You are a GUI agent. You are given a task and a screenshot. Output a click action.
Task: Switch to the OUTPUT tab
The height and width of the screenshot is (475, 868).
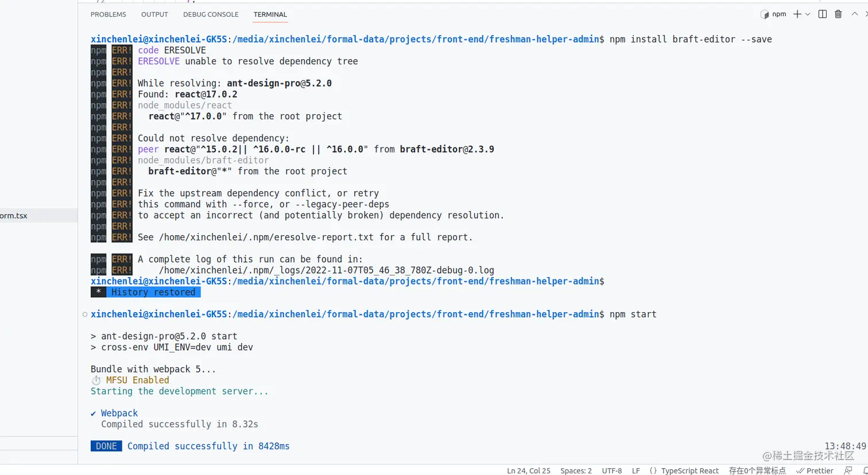154,14
